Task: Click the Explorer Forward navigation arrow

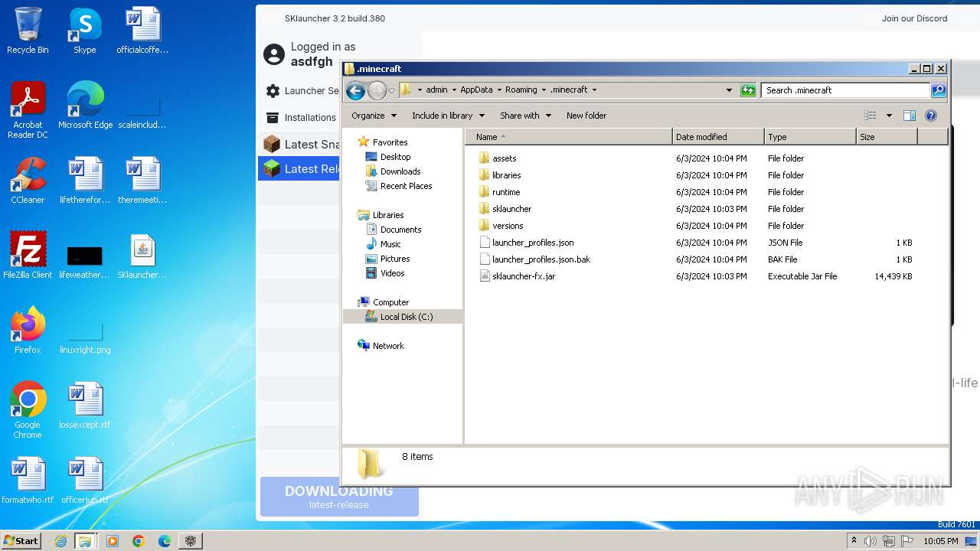Action: pyautogui.click(x=377, y=91)
